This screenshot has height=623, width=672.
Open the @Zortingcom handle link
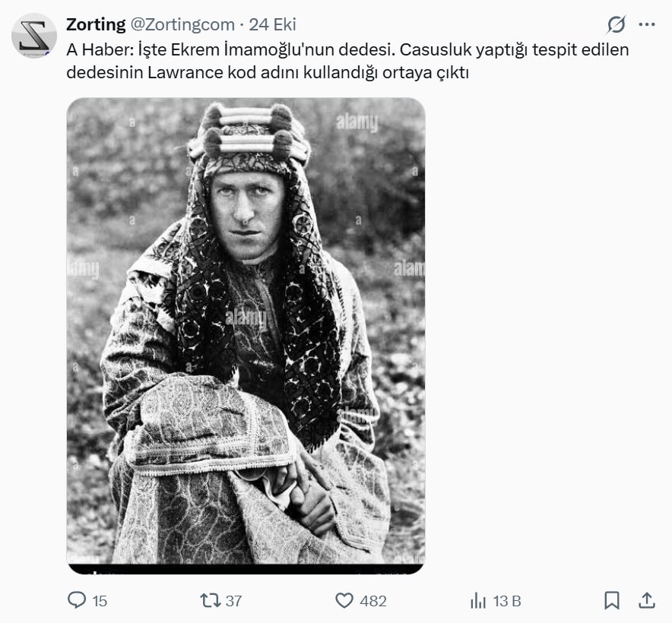[182, 24]
